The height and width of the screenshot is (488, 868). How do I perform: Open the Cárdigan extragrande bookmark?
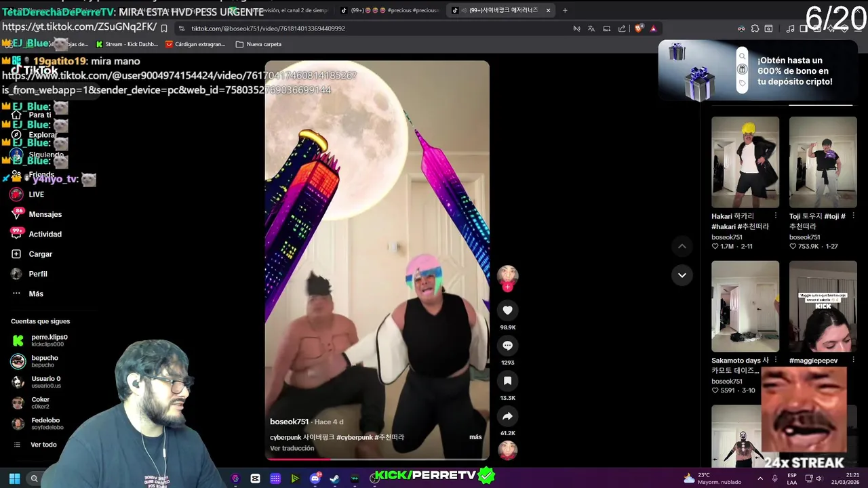pyautogui.click(x=195, y=44)
